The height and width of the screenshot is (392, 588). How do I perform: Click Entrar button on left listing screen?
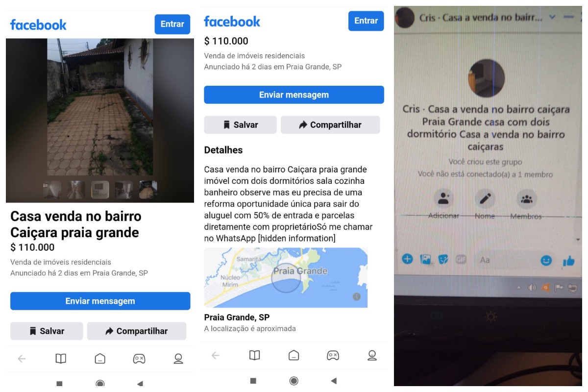pos(172,24)
